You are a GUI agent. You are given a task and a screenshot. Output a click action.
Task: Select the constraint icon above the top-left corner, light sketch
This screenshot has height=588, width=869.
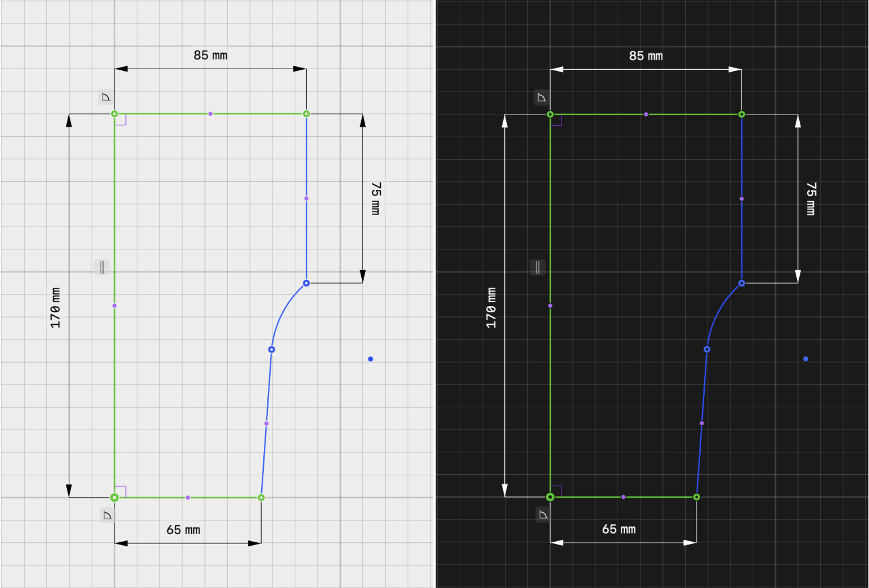pos(106,97)
